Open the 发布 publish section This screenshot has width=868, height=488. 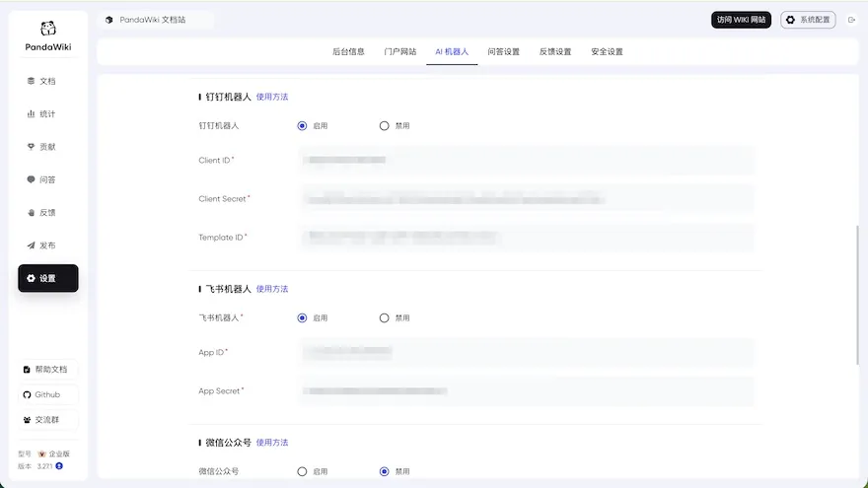click(48, 245)
